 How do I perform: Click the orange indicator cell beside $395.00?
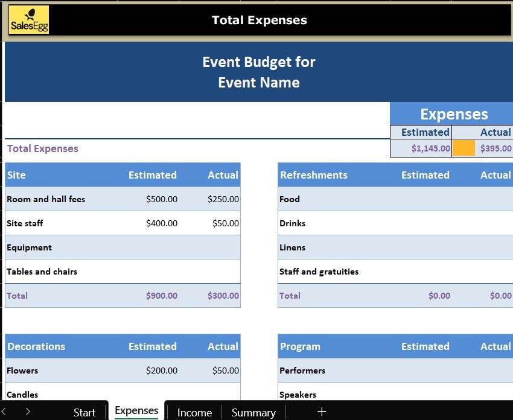pos(464,148)
